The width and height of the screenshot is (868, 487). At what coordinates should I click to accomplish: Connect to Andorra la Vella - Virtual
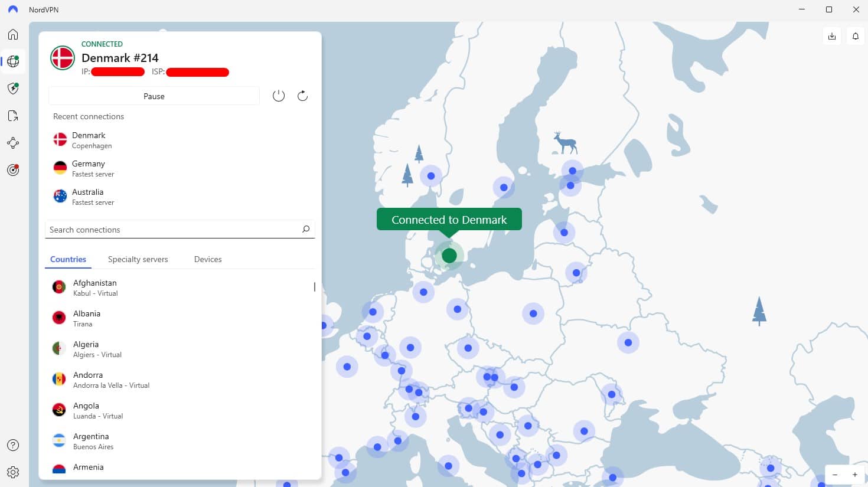(180, 380)
